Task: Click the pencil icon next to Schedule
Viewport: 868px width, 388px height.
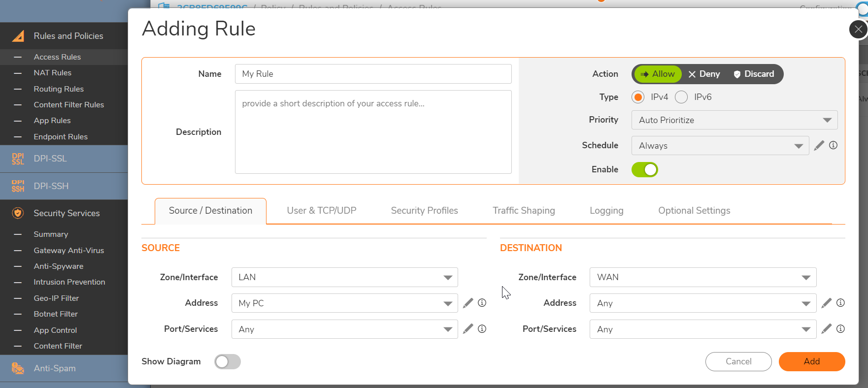Action: (x=819, y=145)
